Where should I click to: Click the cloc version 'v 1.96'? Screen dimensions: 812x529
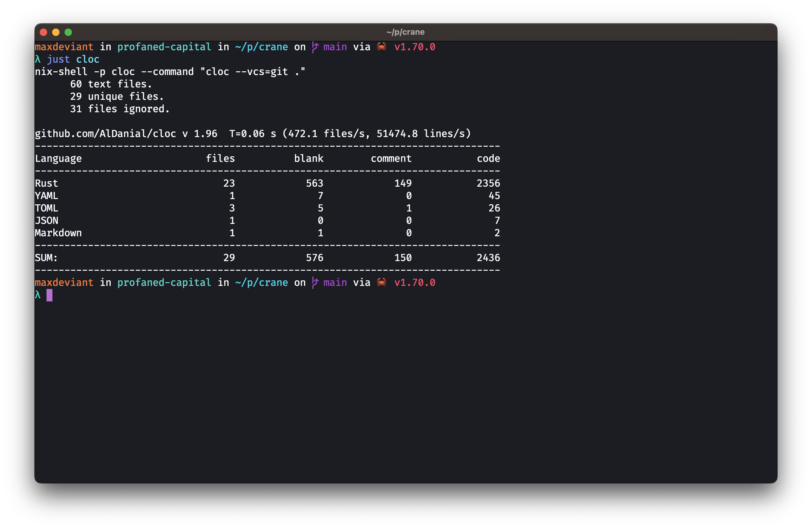[x=200, y=133]
